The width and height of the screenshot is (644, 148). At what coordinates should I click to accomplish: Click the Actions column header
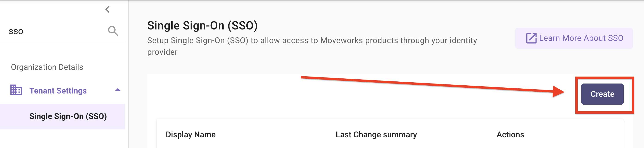pyautogui.click(x=510, y=135)
